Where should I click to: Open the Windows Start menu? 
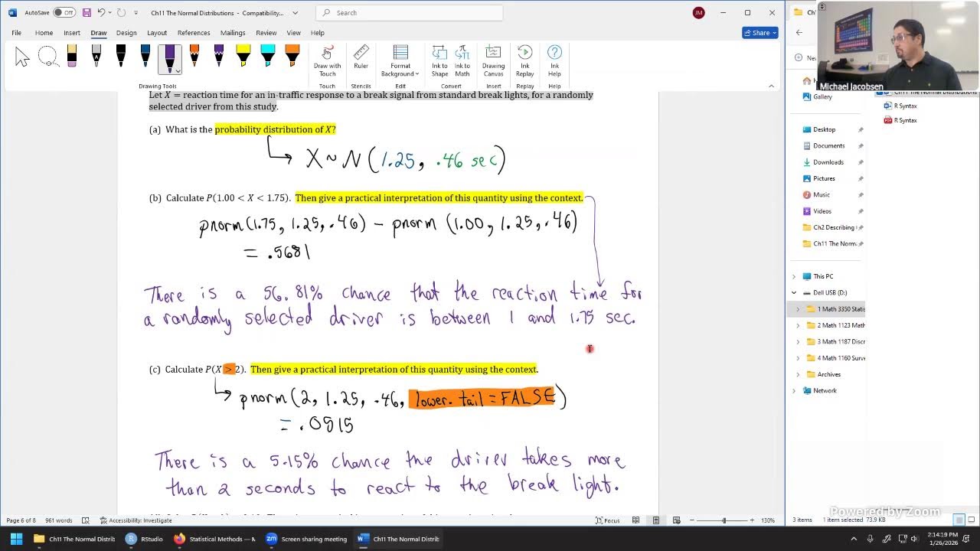click(16, 539)
